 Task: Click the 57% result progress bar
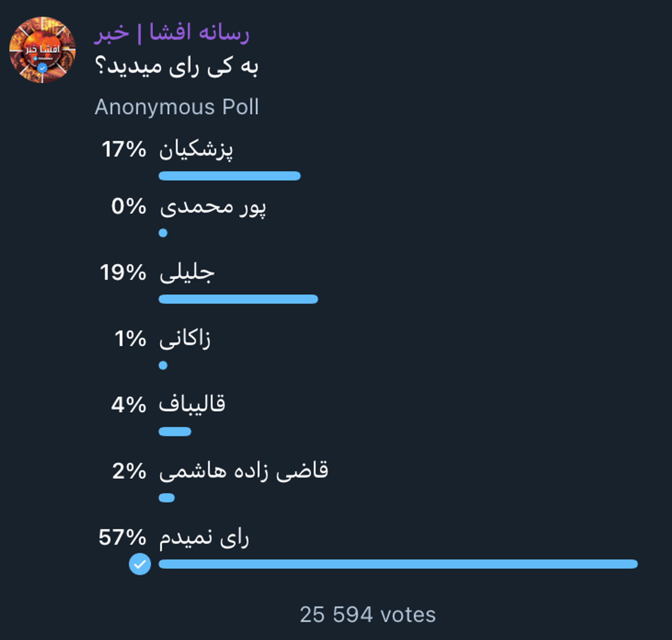point(398,564)
